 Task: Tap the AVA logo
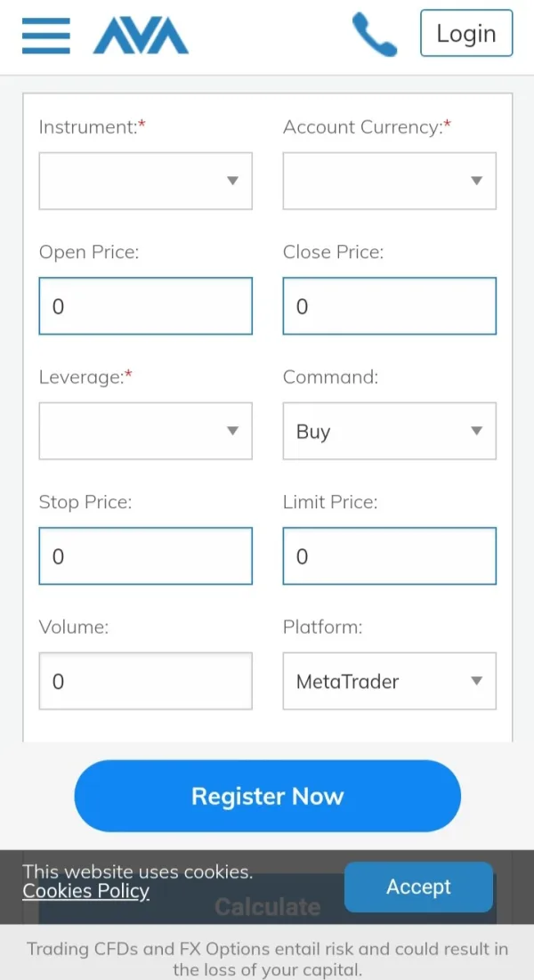(141, 36)
